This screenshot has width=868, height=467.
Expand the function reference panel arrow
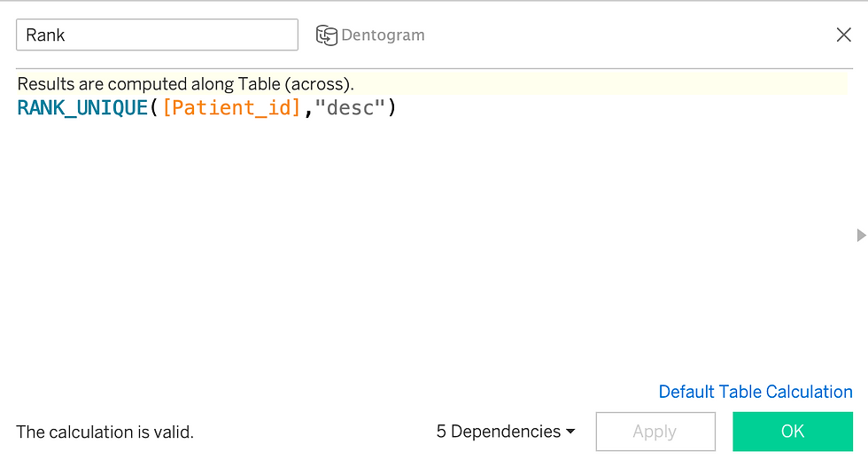(x=861, y=235)
